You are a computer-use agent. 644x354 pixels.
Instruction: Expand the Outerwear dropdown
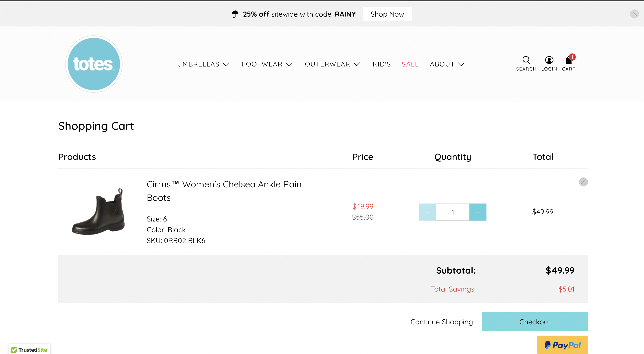(332, 64)
